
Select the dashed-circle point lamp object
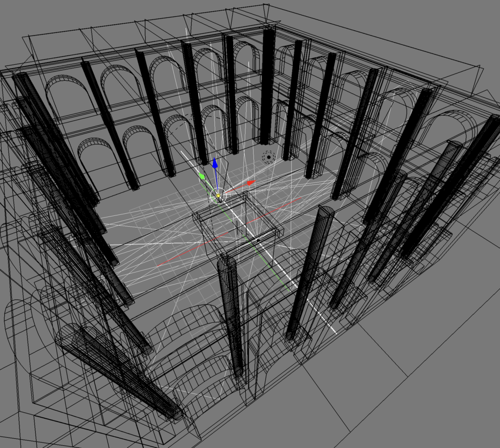pos(267,157)
